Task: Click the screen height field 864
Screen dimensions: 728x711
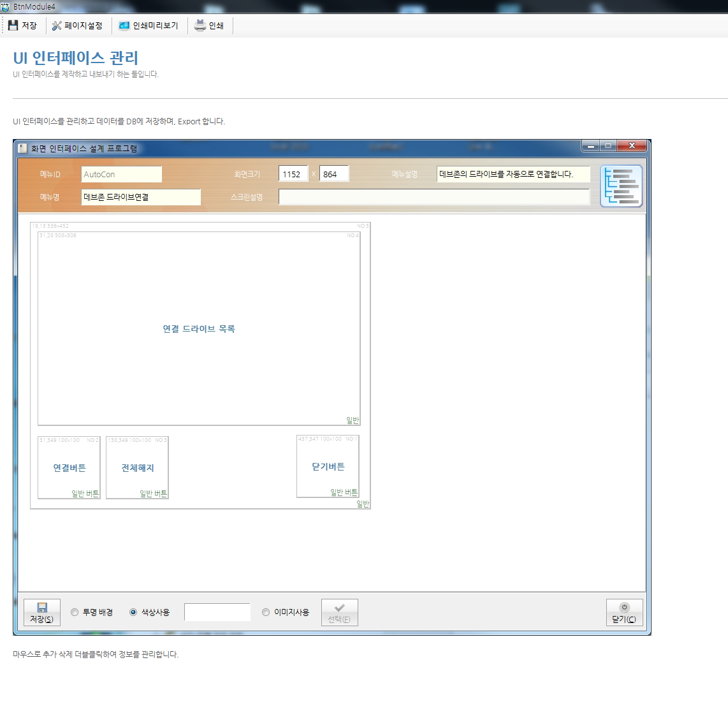Action: pos(334,174)
